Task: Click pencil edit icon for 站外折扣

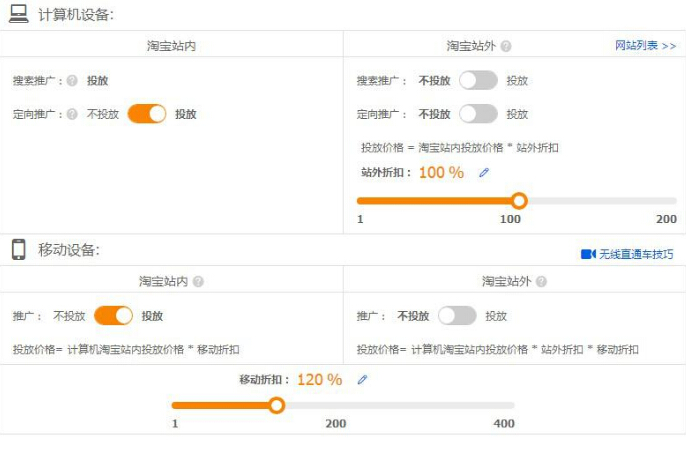Action: click(484, 172)
